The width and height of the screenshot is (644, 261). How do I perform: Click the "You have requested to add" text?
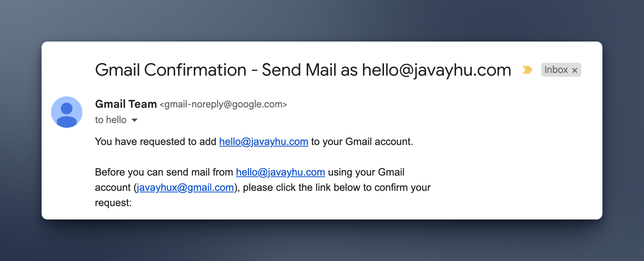[155, 141]
